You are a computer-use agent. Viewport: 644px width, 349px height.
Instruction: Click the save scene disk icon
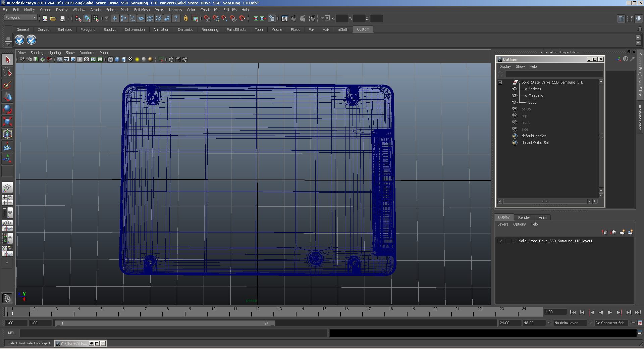pyautogui.click(x=62, y=18)
